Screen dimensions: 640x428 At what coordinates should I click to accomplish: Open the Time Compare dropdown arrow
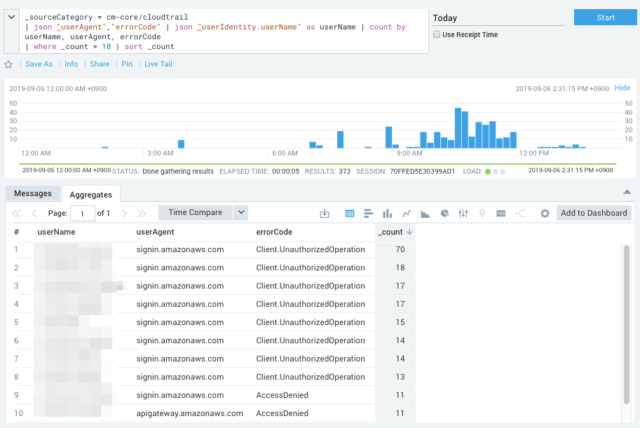pos(241,213)
